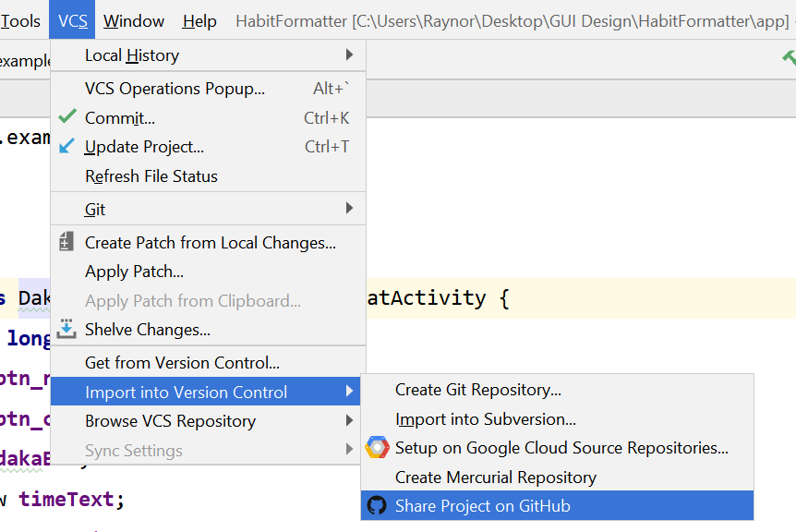796x532 pixels.
Task: Expand the Browse VCS Repository arrow
Action: click(350, 421)
